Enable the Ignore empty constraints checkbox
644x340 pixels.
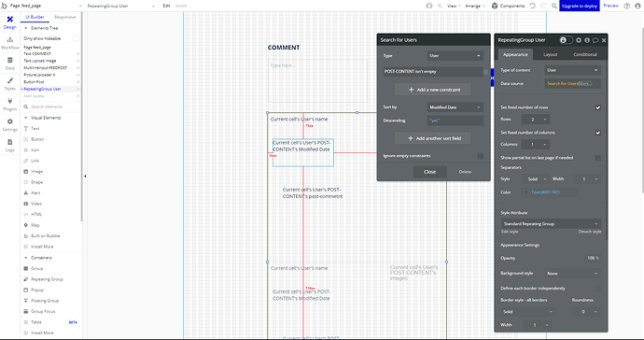pos(481,156)
